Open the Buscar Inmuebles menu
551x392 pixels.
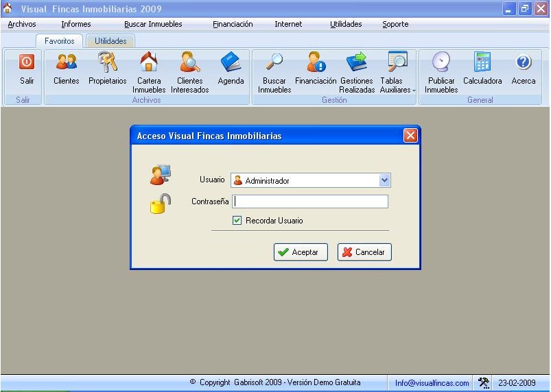pos(153,24)
